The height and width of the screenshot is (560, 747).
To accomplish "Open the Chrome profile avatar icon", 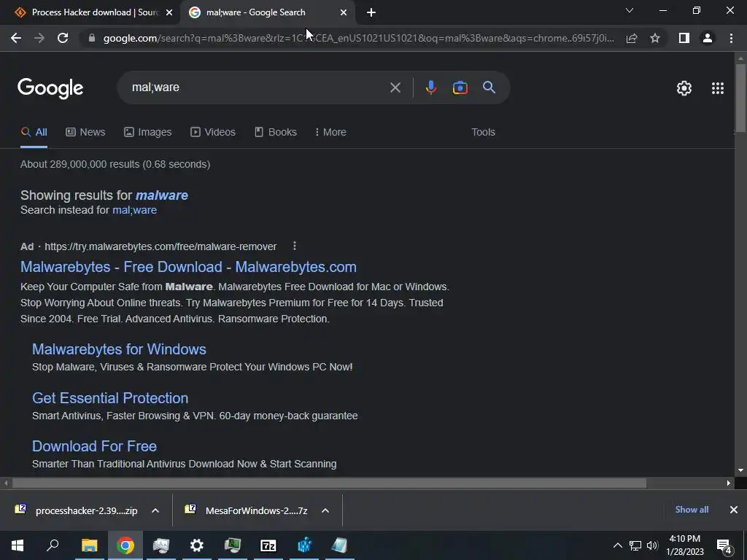I will (x=708, y=38).
